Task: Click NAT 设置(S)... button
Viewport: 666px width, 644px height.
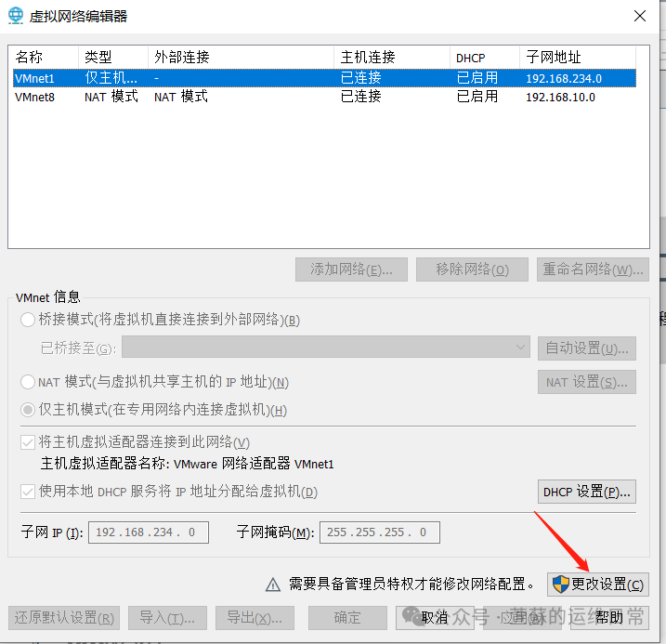Action: [586, 382]
